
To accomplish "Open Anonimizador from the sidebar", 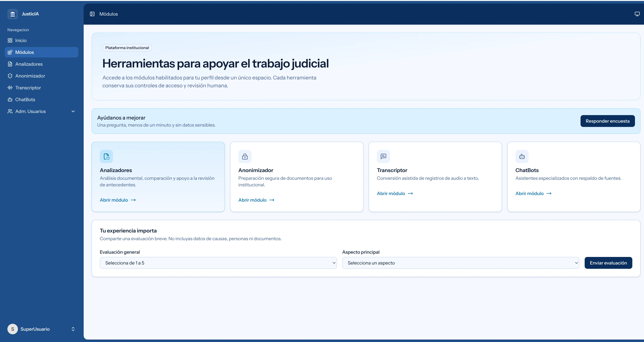I will [x=41, y=76].
